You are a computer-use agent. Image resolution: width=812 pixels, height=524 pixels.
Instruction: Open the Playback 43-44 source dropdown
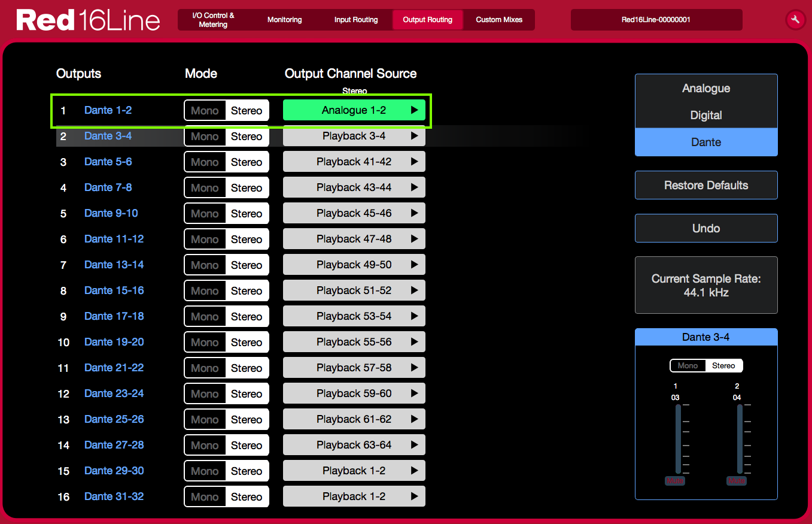(x=354, y=187)
